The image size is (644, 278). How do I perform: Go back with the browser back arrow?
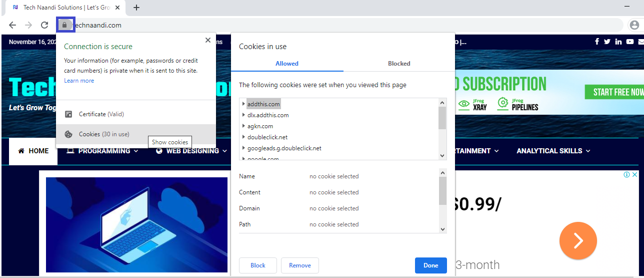[x=12, y=25]
